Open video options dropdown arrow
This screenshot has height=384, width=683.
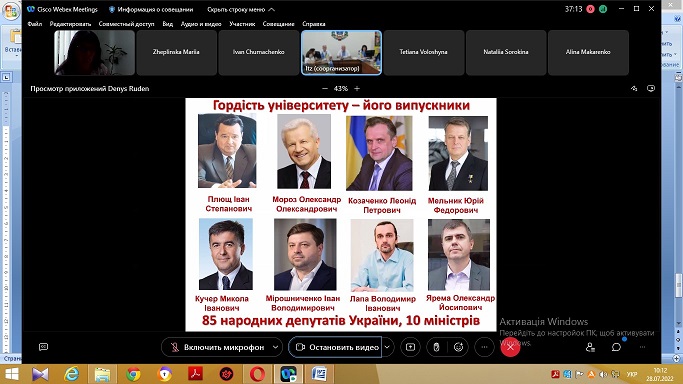pos(387,347)
